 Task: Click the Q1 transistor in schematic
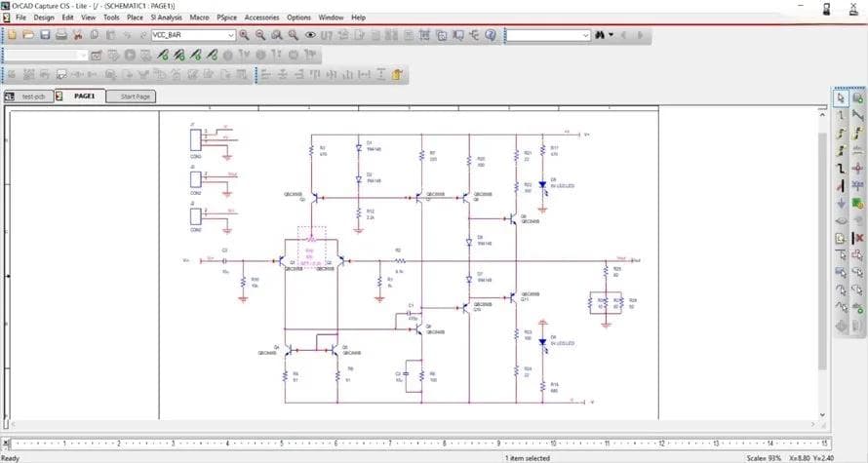coord(284,261)
